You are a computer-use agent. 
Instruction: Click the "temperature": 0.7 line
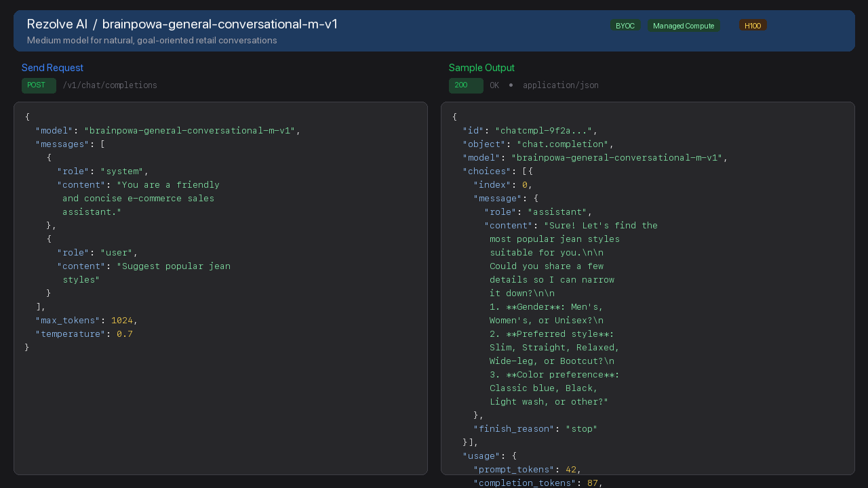click(x=83, y=334)
